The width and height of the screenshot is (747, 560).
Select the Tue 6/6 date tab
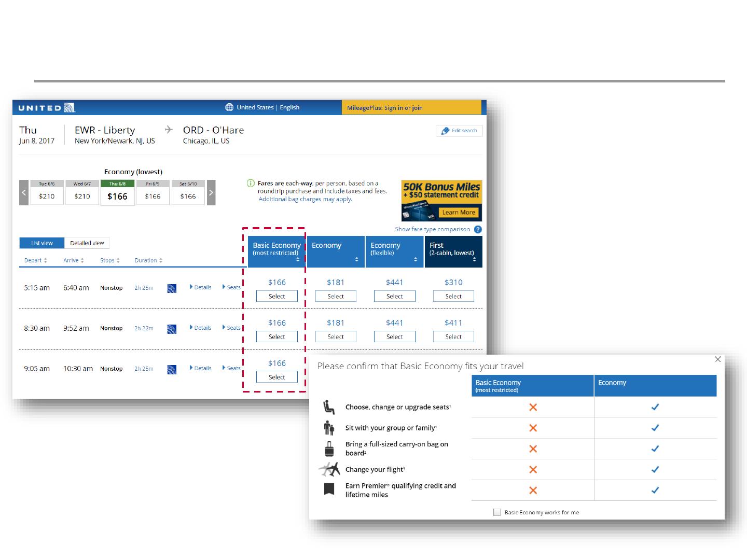tap(47, 192)
